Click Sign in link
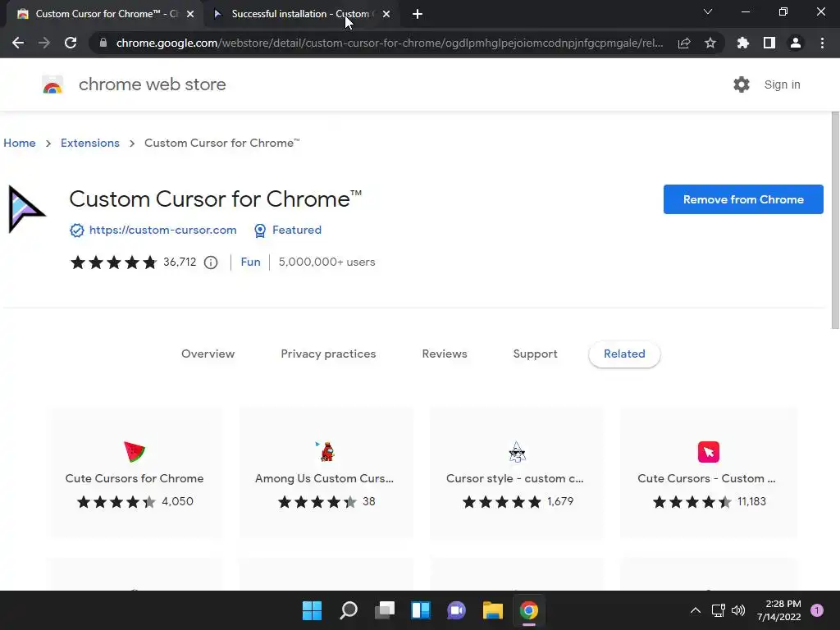 click(x=782, y=84)
